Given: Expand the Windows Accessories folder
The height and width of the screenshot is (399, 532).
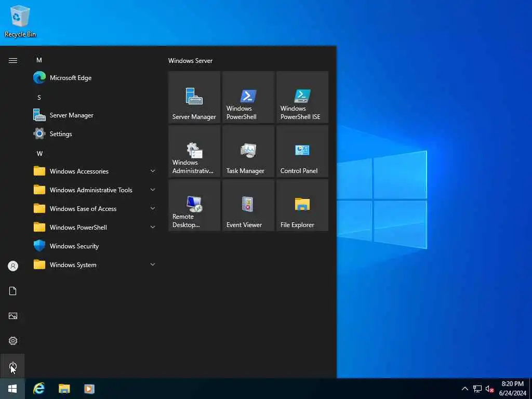Looking at the screenshot, I should (95, 171).
